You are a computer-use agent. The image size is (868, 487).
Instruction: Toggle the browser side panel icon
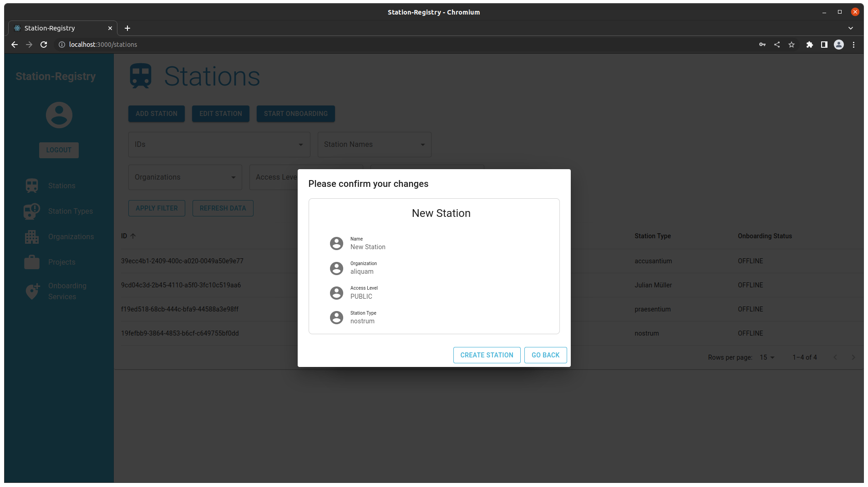[x=824, y=45]
